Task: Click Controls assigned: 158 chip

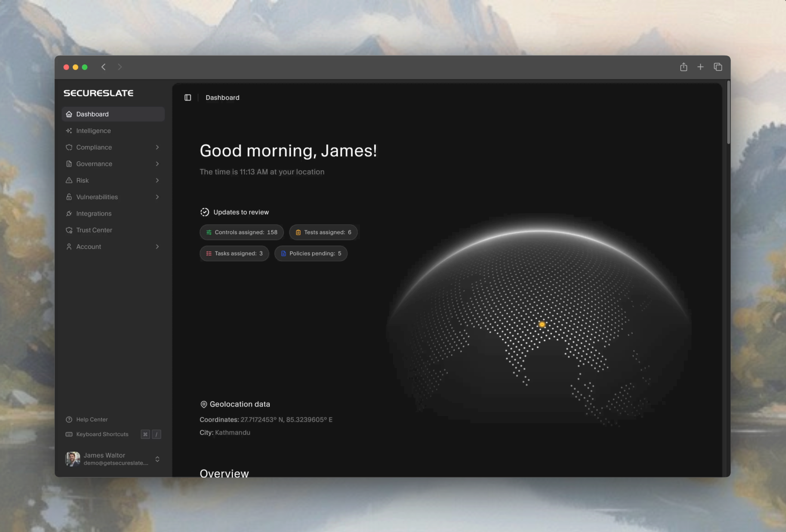Action: click(242, 232)
